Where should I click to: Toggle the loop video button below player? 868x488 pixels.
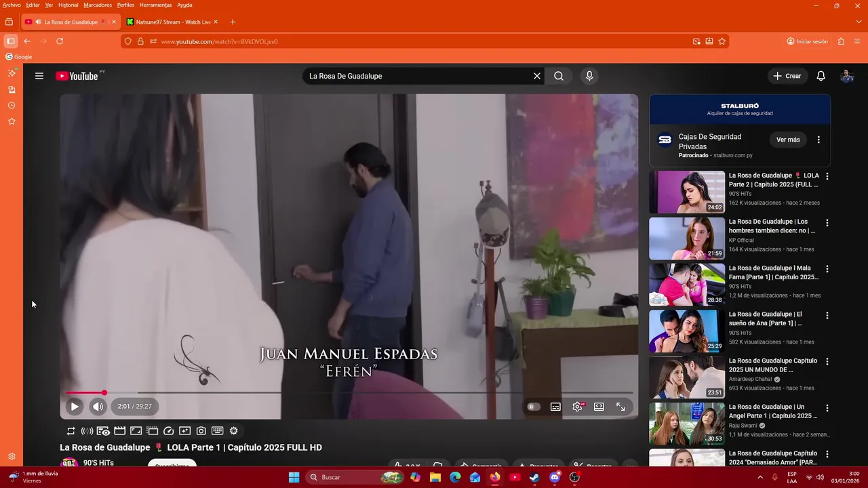(x=71, y=431)
